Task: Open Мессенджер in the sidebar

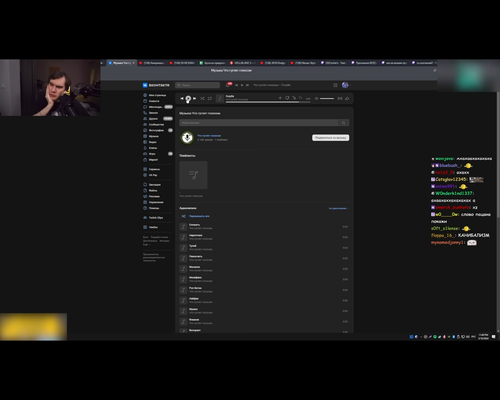Action: point(157,107)
